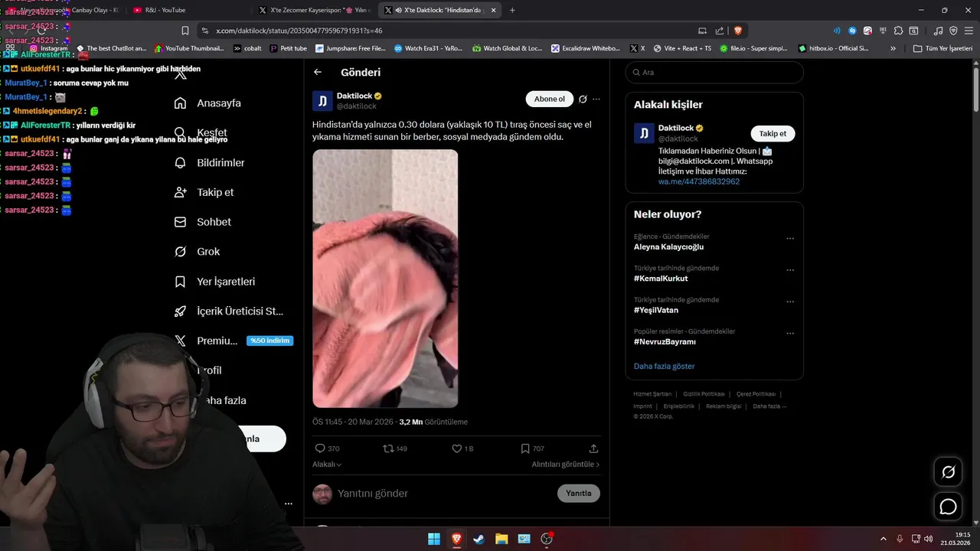Open the media control music note icon
This screenshot has height=551, width=980.
(x=938, y=31)
